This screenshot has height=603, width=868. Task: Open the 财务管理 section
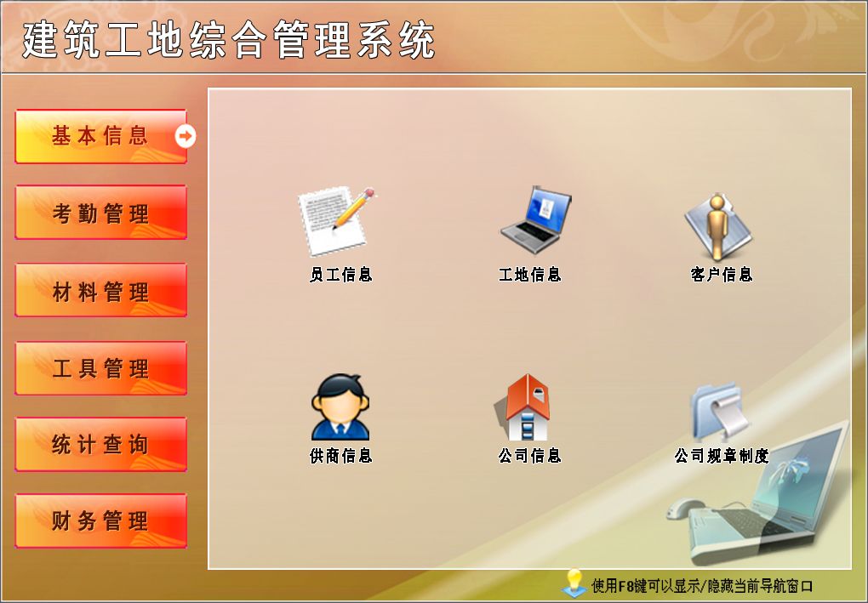(x=100, y=521)
